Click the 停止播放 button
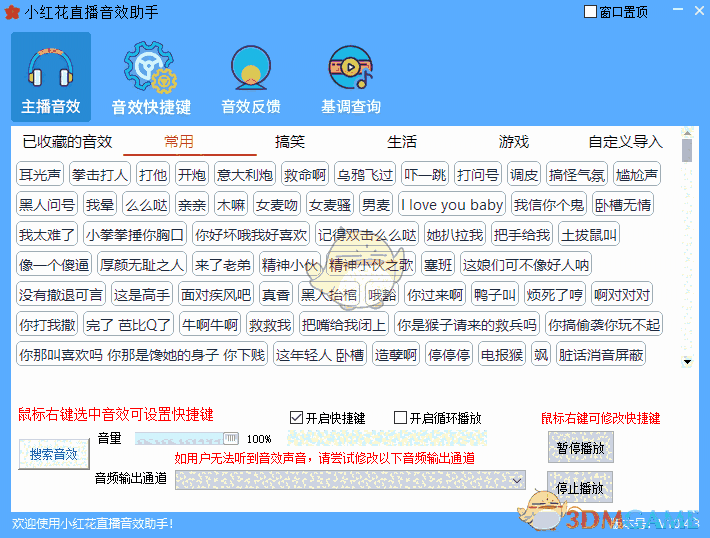The image size is (710, 538). [x=580, y=487]
